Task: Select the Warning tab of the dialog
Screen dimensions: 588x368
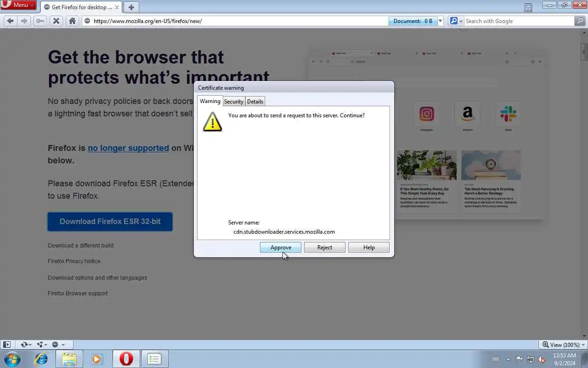Action: pos(210,101)
